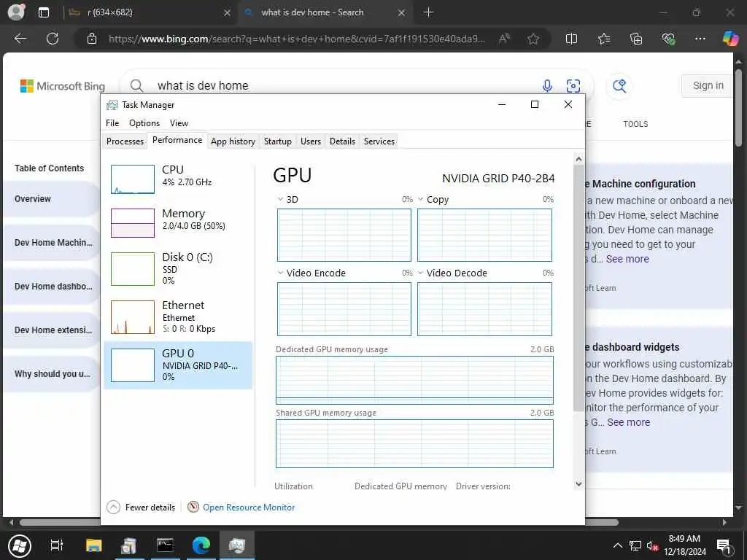Switch to the Details tab

click(x=342, y=141)
